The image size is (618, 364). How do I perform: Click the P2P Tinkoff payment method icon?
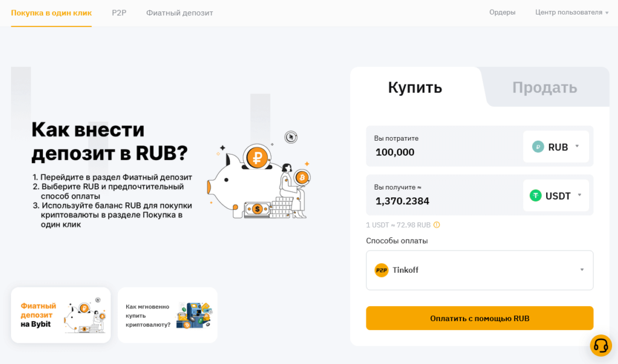[x=382, y=270]
